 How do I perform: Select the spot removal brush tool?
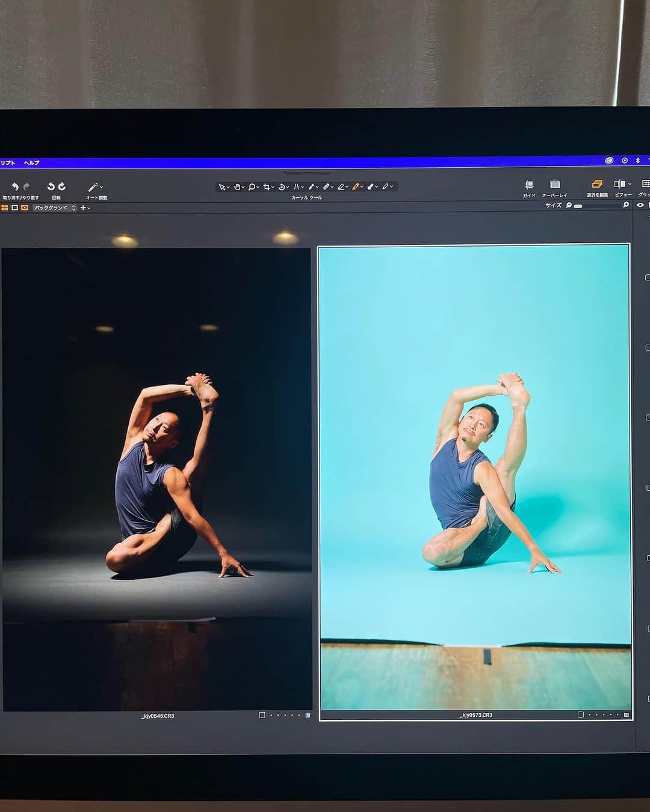click(x=311, y=187)
